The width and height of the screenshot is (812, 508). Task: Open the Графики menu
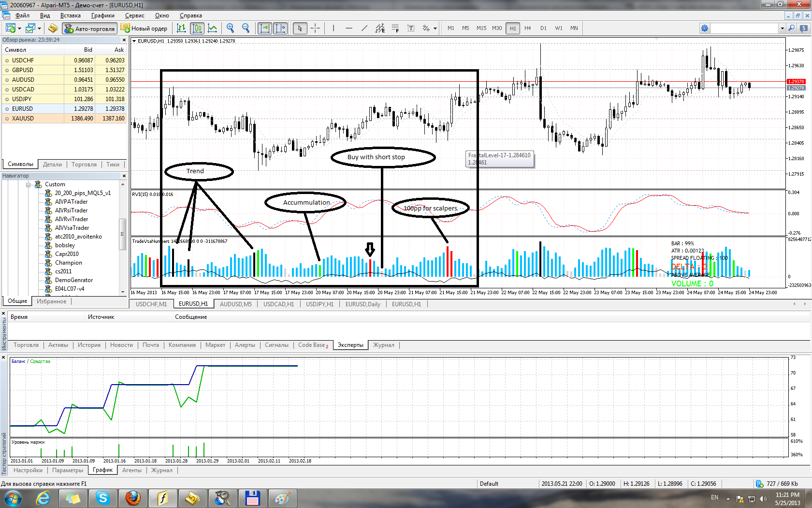tap(103, 15)
